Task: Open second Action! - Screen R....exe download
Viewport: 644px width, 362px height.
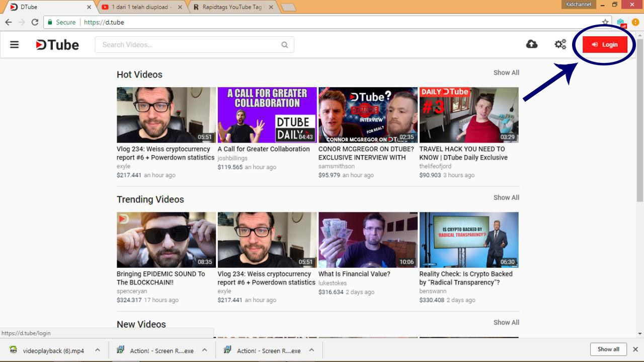Action: pyautogui.click(x=262, y=350)
